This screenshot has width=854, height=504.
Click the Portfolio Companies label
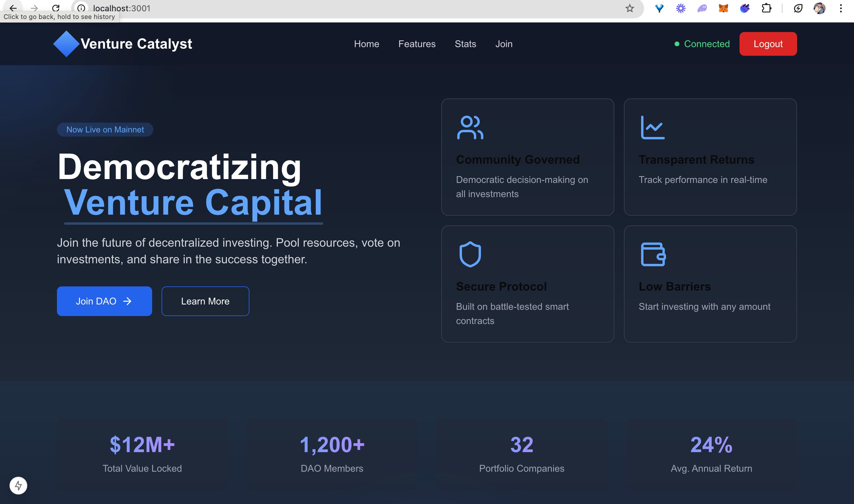(522, 468)
